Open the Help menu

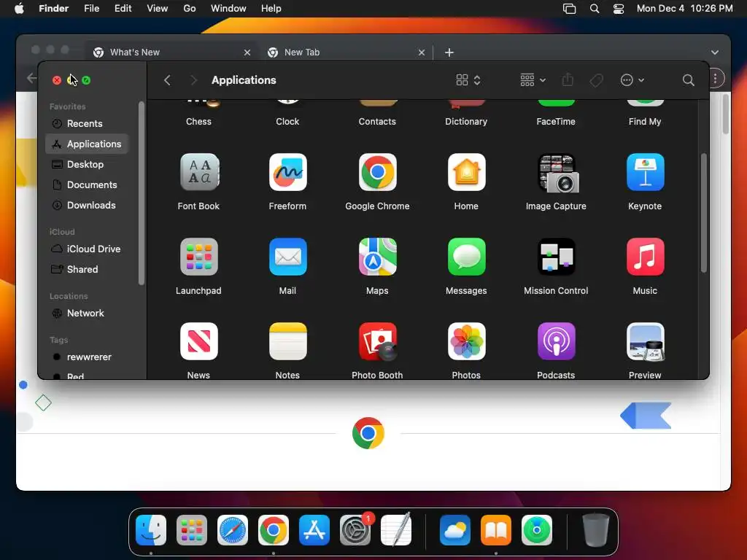point(271,9)
